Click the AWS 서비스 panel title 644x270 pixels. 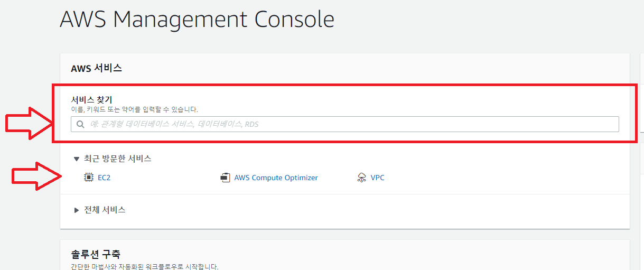click(x=97, y=68)
